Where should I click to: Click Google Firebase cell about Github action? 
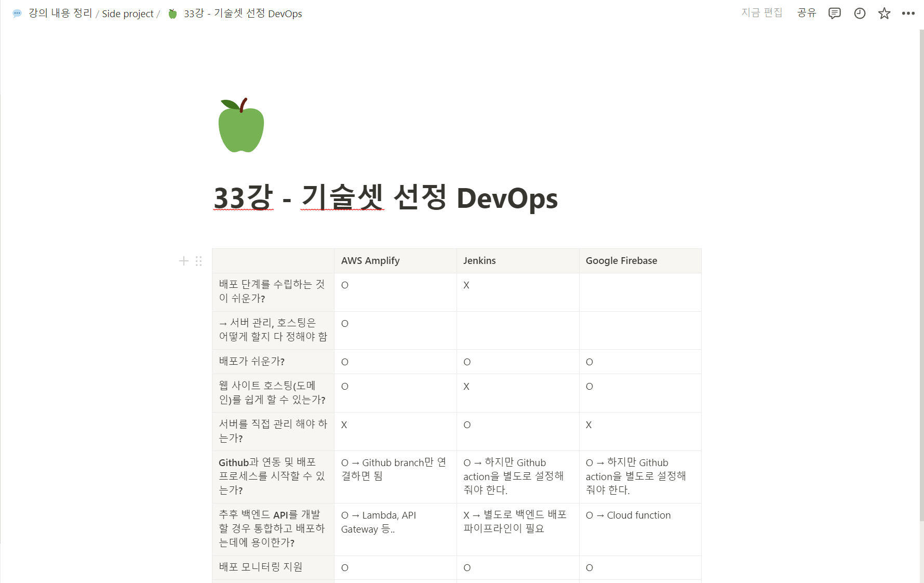point(640,477)
